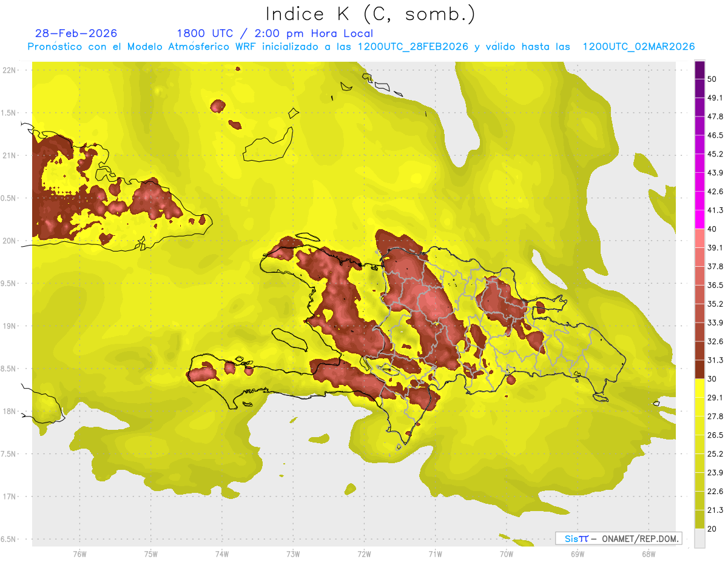This screenshot has width=728, height=562.
Task: Click 'SisTT - ONAMET/REP.DOM.' credit label
Action: pos(618,538)
